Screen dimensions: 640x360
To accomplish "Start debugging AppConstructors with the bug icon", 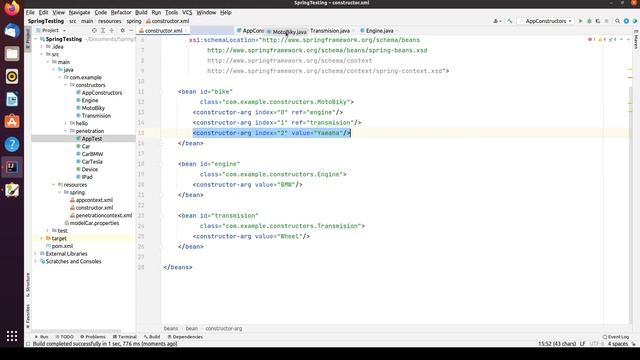I will [589, 21].
